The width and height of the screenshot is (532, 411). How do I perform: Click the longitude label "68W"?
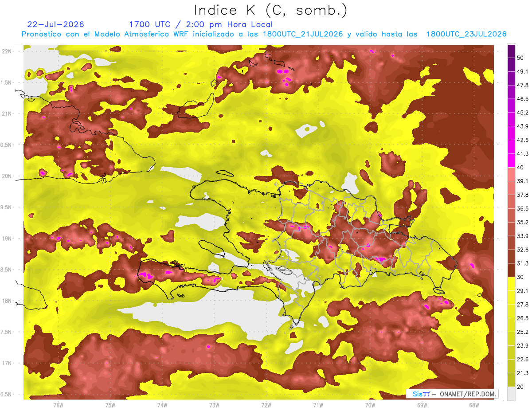474,405
